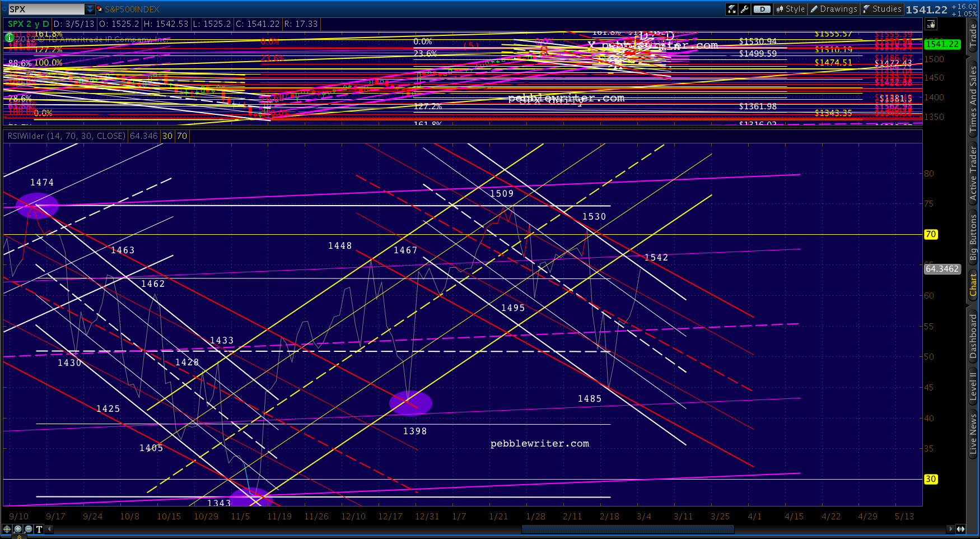
Task: Open chart settings wrench icon
Action: point(744,9)
